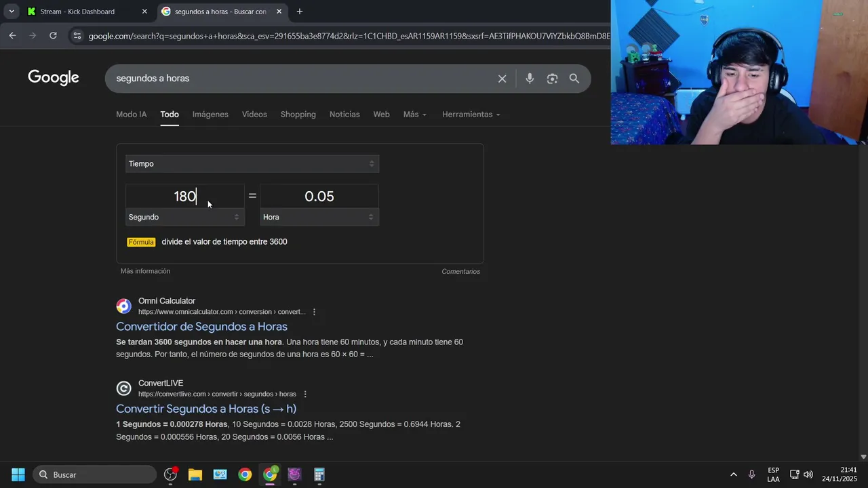The image size is (868, 488).
Task: Open the Segundo unit dropdown
Action: (184, 217)
